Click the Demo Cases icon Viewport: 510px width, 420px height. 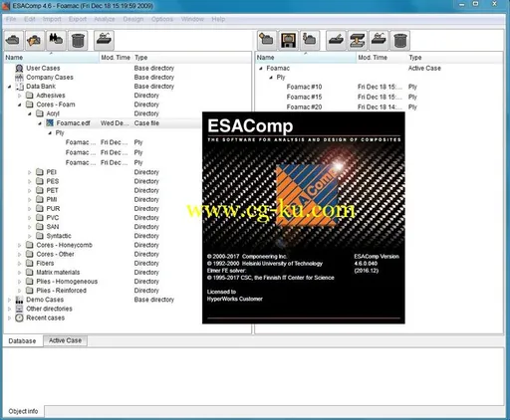[x=19, y=300]
